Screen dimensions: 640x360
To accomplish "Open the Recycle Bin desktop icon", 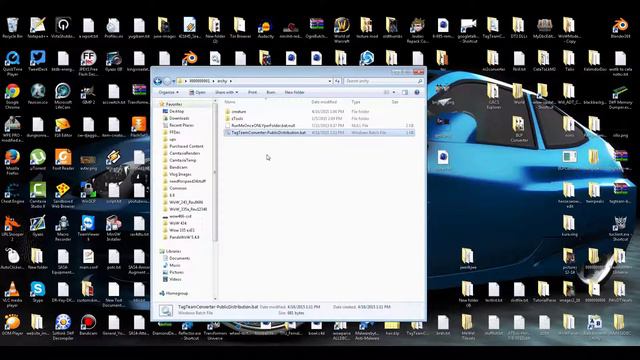I will [x=12, y=28].
